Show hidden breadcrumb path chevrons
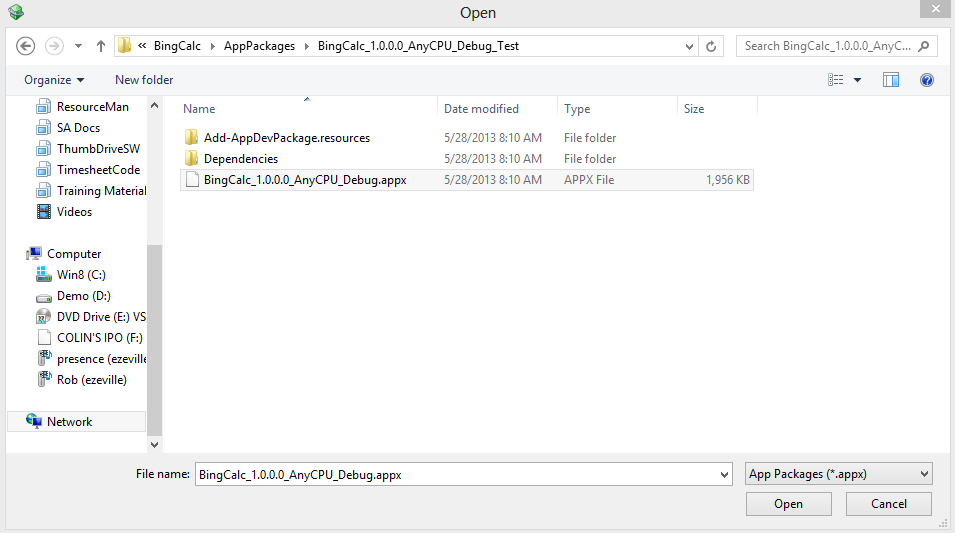Screen dimensions: 955x533 point(142,46)
